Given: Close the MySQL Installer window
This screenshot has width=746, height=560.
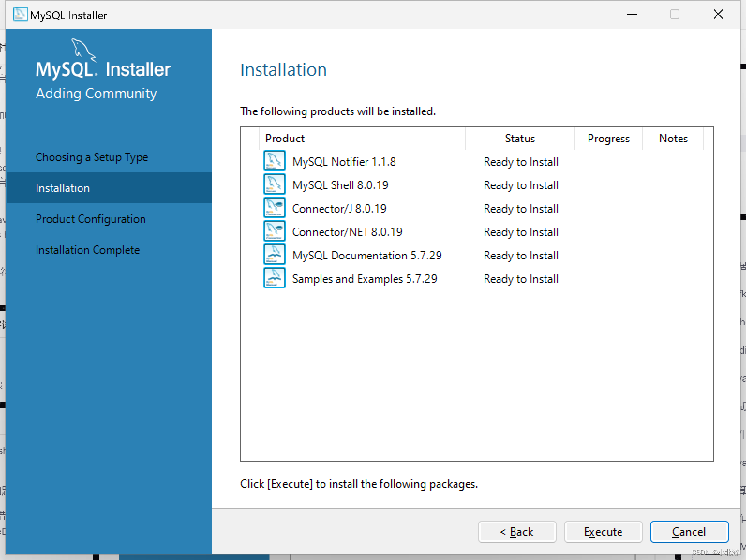Looking at the screenshot, I should (x=718, y=15).
